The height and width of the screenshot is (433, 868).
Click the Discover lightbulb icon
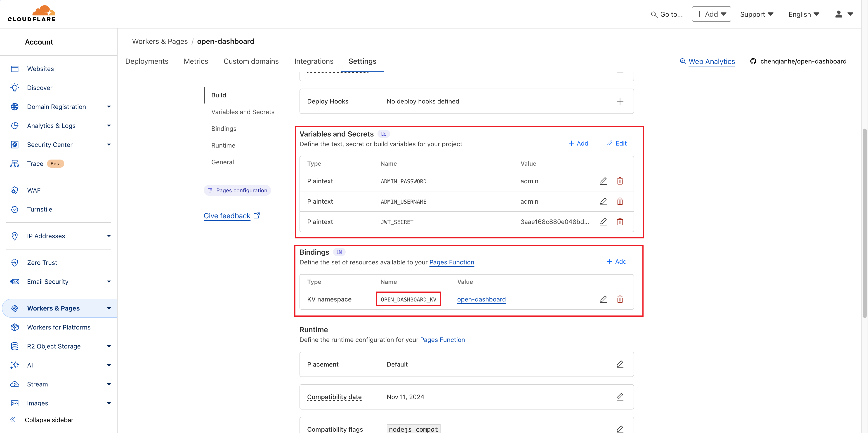pos(14,88)
